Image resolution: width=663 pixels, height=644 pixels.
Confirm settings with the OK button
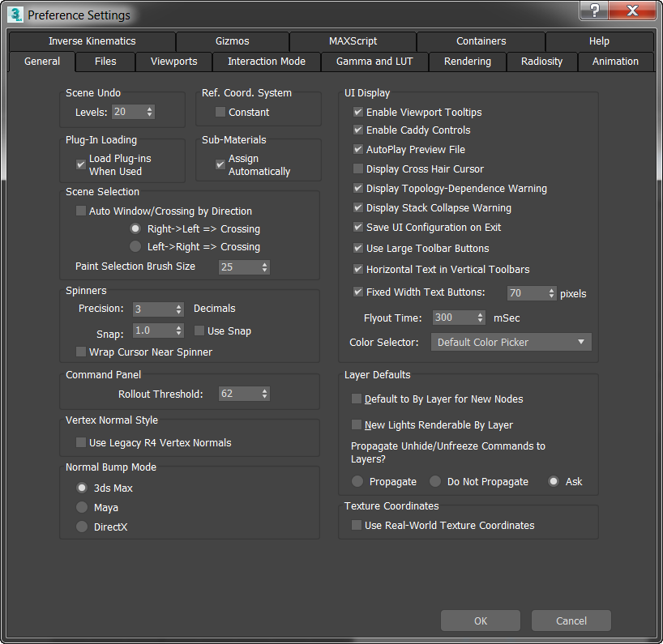481,621
